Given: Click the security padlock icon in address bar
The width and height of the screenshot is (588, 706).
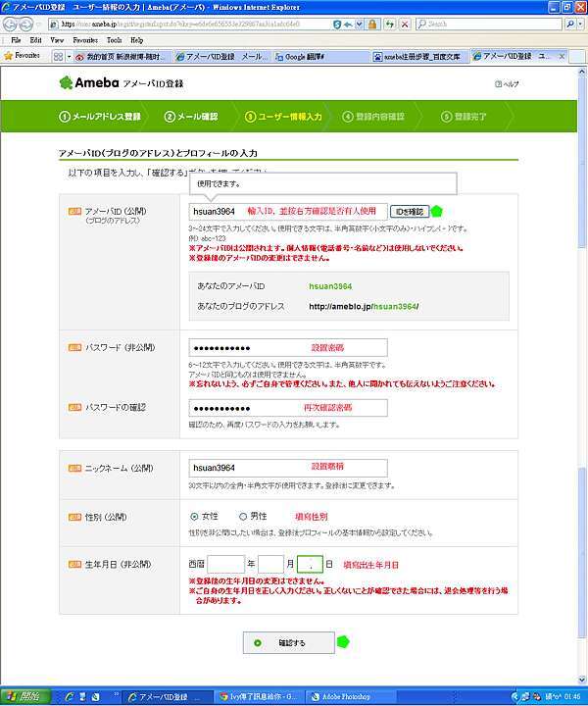Looking at the screenshot, I should (x=372, y=24).
